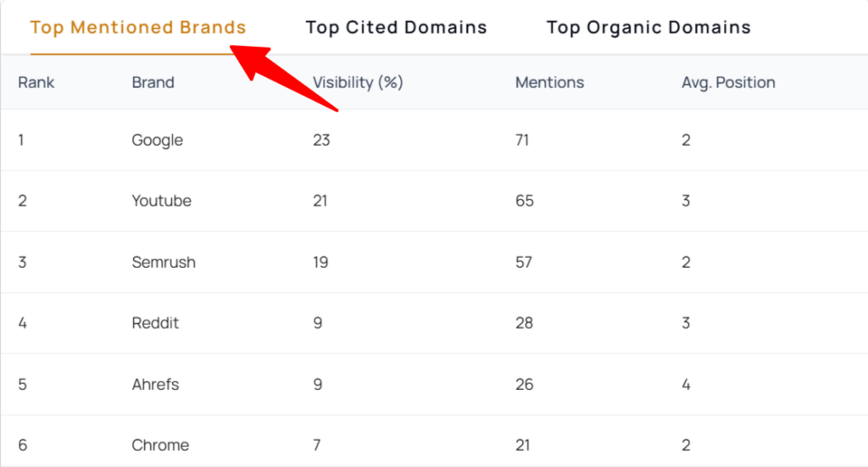Select the Top Mentioned Brands tab
Image resolution: width=868 pixels, height=467 pixels.
(138, 27)
